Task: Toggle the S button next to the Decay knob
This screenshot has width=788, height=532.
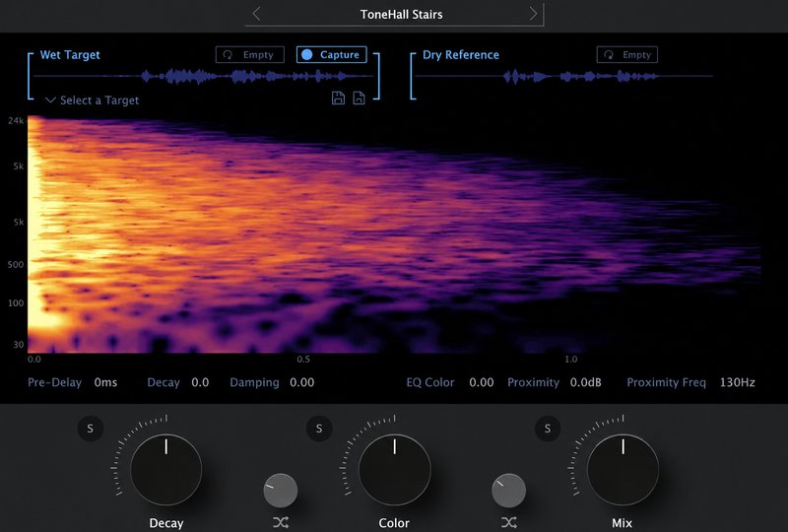Action: (x=91, y=429)
